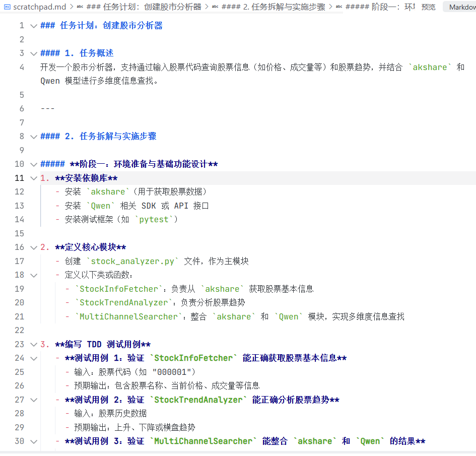Click heading '阶段一：环境准备与基础功能设计'
This screenshot has height=456, width=476.
pos(143,164)
